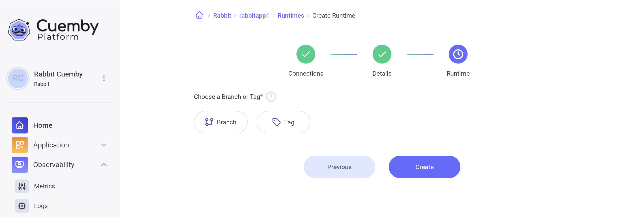Select the Branch option

pos(221,122)
